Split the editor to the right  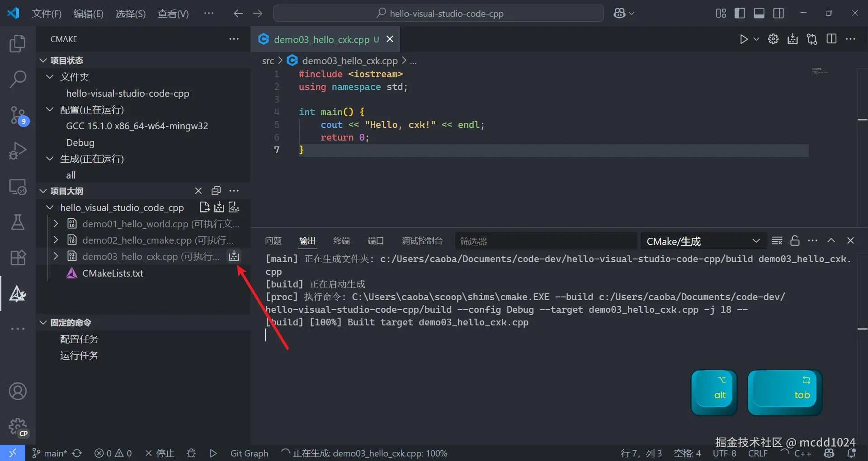coord(831,39)
